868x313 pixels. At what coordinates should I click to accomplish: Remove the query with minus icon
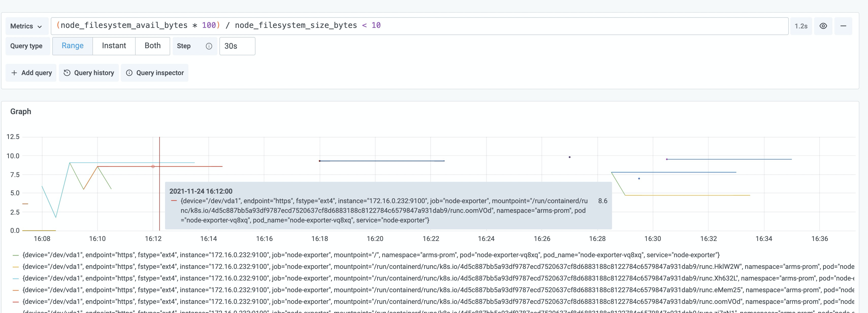click(x=843, y=26)
